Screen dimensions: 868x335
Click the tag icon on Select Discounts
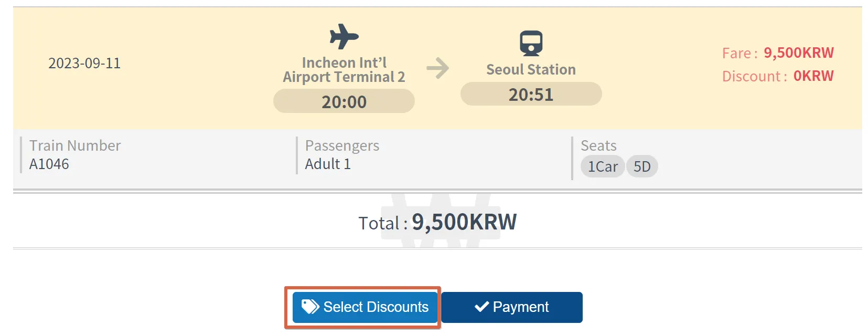coord(310,307)
